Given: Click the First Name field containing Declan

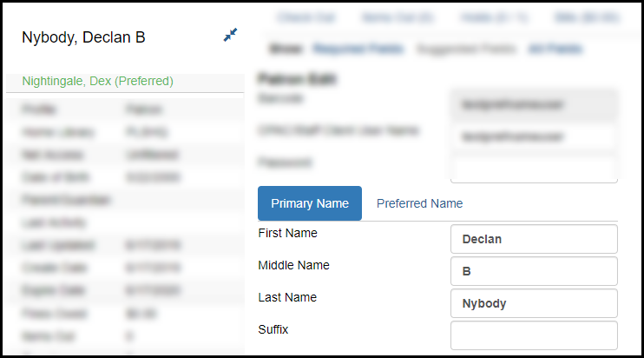Looking at the screenshot, I should tap(534, 239).
